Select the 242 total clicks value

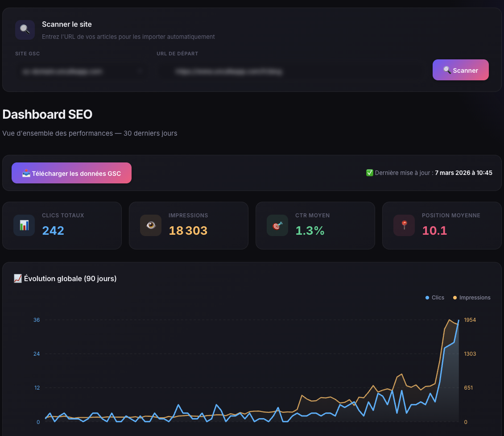53,231
